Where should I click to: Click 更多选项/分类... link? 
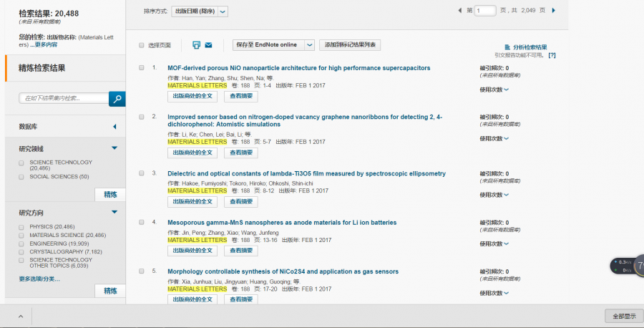point(39,279)
